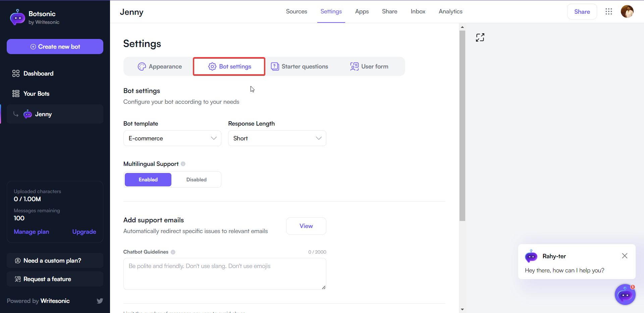Click the Create new bot button
The image size is (644, 313).
click(55, 46)
